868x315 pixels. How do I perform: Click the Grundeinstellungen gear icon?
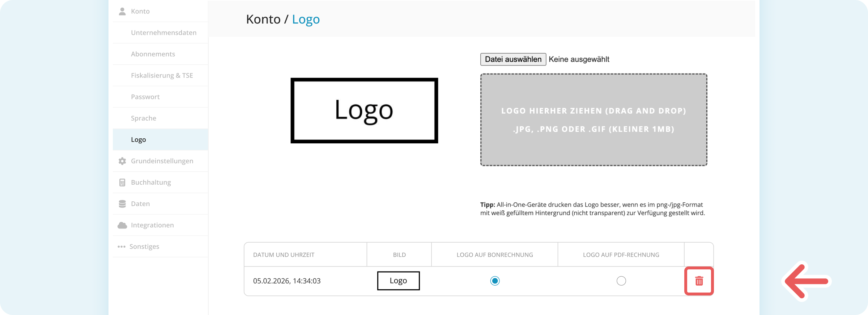pyautogui.click(x=122, y=161)
